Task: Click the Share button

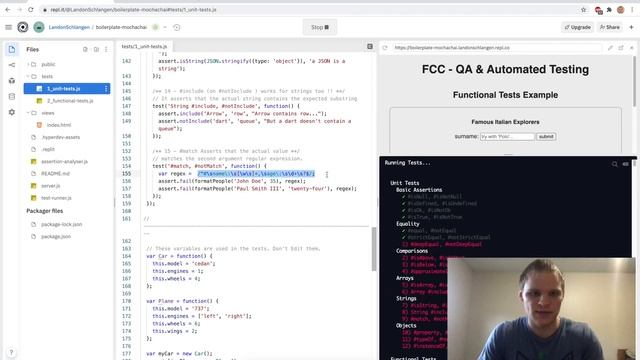Action: click(610, 27)
